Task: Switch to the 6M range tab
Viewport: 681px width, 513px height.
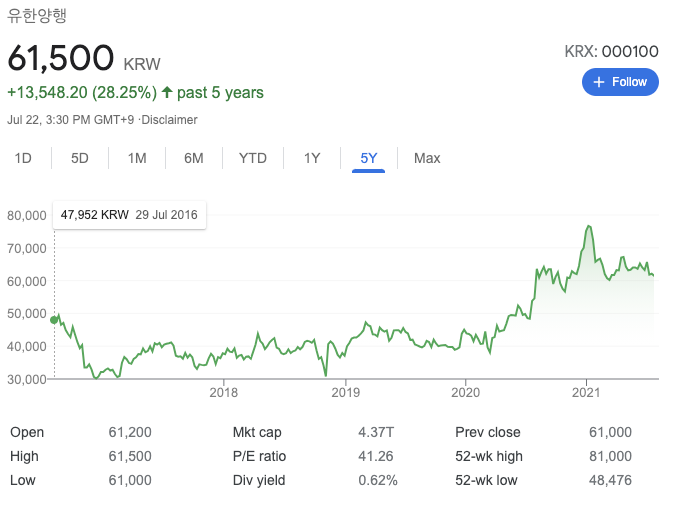Action: pyautogui.click(x=194, y=158)
